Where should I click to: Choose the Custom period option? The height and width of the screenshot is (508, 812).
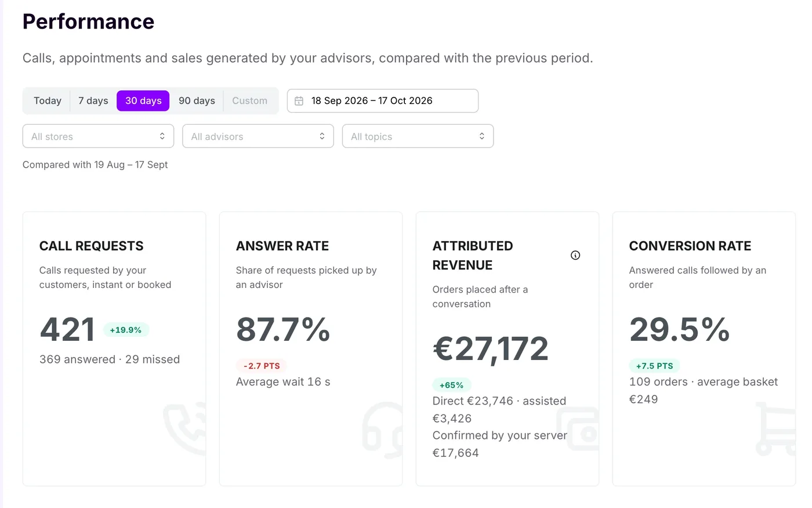pyautogui.click(x=250, y=100)
